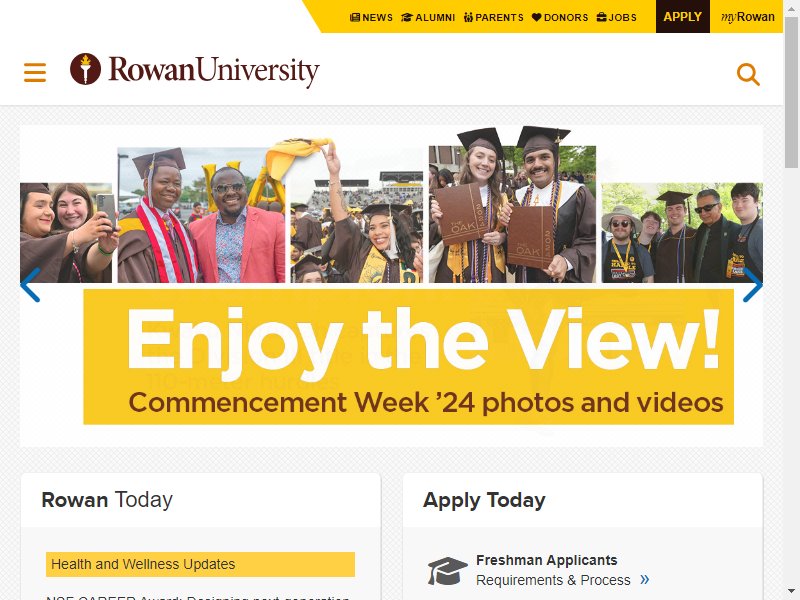Click the heart icon beside Donors
This screenshot has height=600, width=800.
[536, 17]
